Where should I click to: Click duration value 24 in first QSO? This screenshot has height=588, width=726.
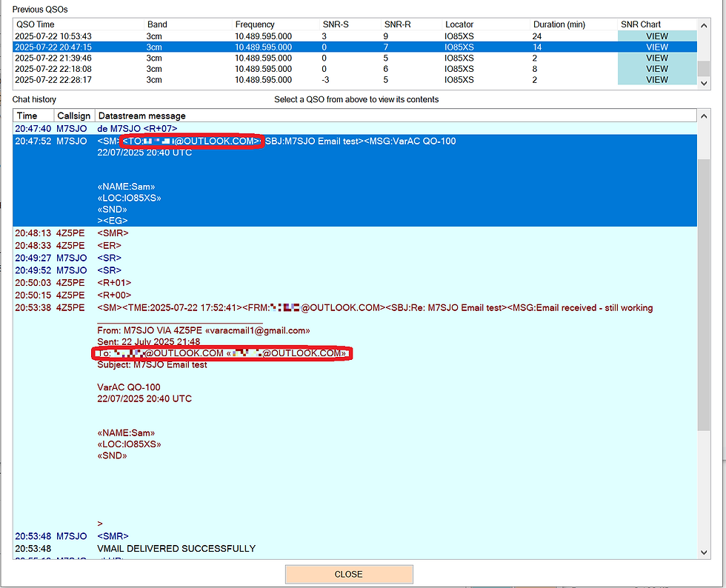[x=537, y=36]
